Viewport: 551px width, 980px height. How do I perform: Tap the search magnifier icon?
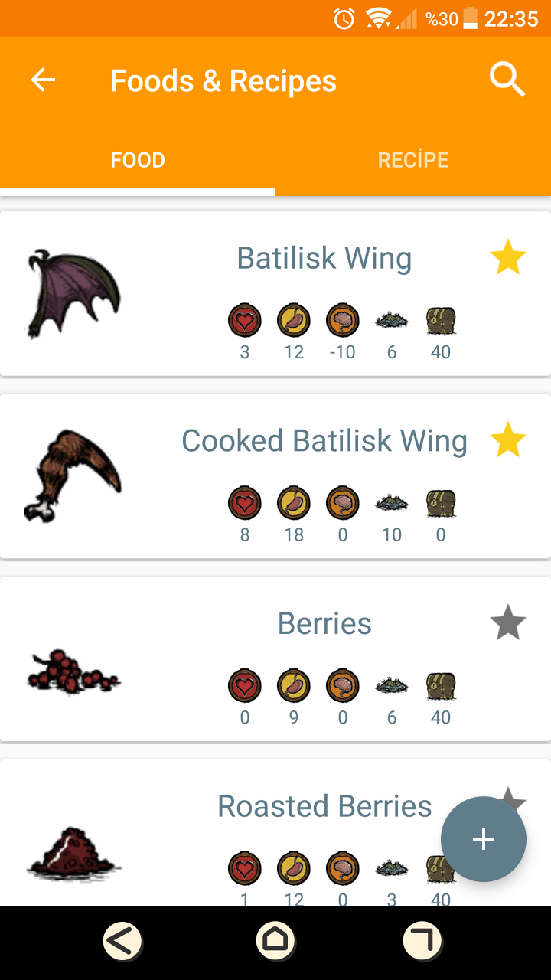click(507, 80)
